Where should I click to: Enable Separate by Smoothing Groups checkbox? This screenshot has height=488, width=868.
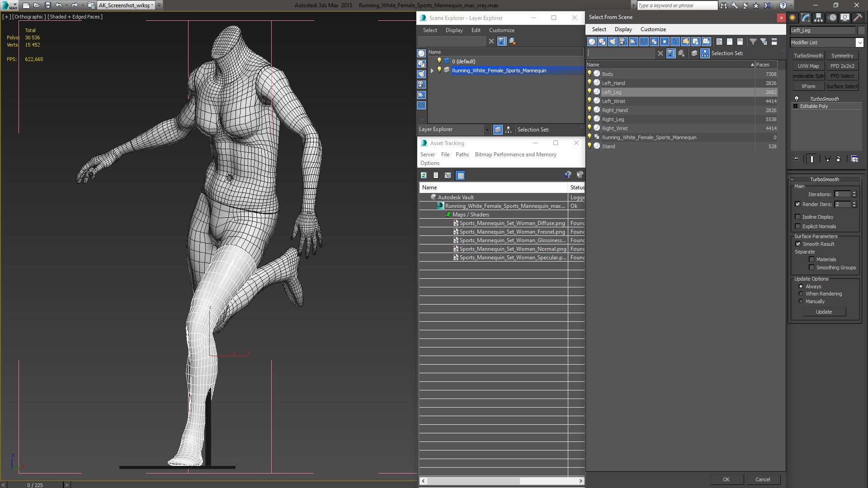[x=811, y=267]
